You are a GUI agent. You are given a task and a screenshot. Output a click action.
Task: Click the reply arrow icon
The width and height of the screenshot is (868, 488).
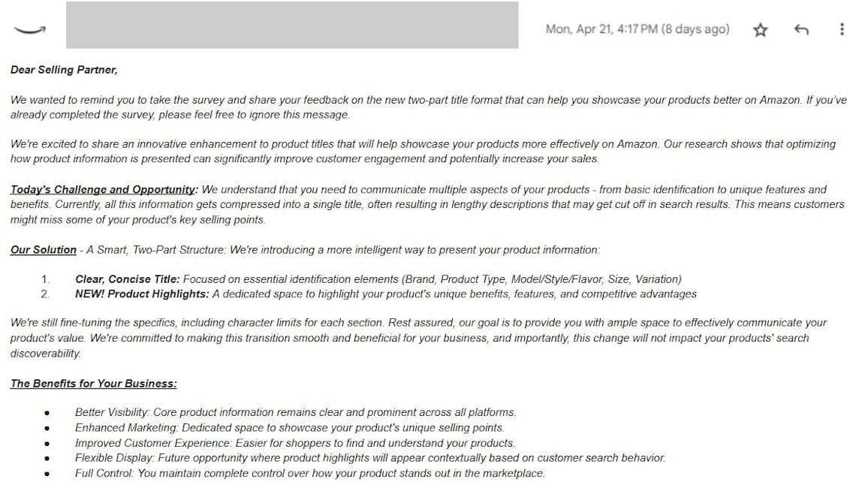(801, 29)
